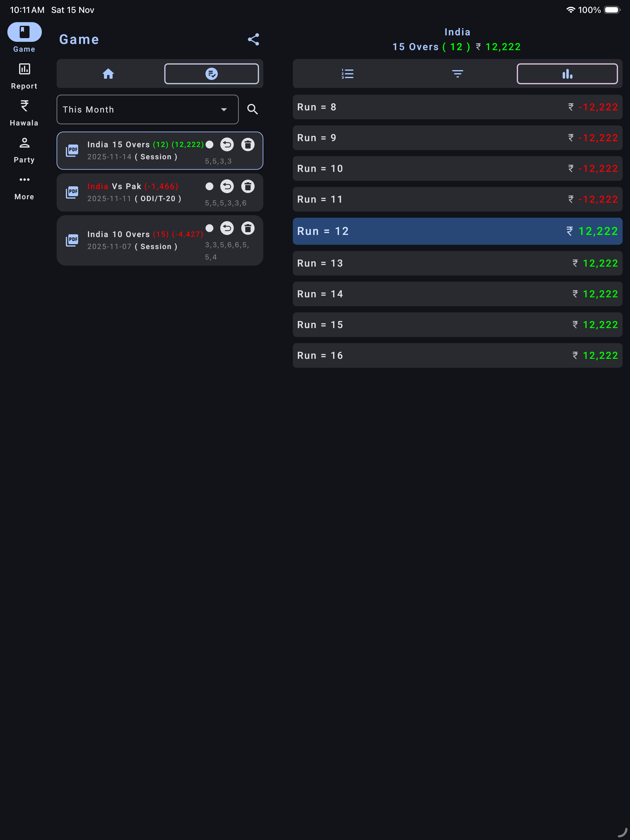Open the More options menu
The height and width of the screenshot is (840, 630).
pos(24,187)
